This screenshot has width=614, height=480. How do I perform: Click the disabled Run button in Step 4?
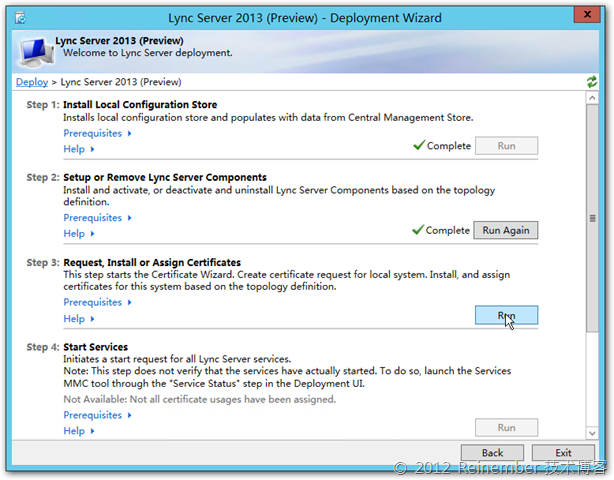click(506, 428)
